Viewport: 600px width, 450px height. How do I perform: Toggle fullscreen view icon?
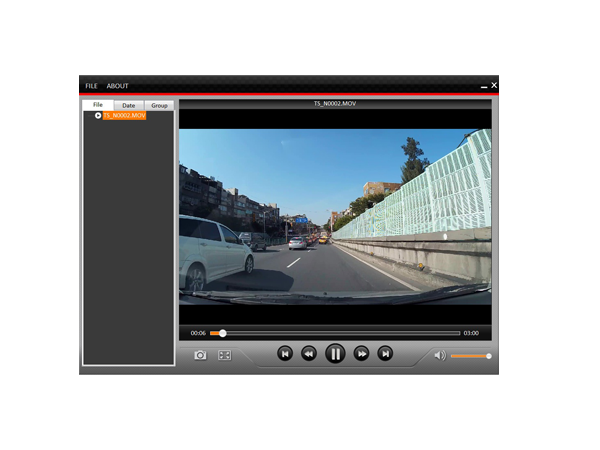224,355
